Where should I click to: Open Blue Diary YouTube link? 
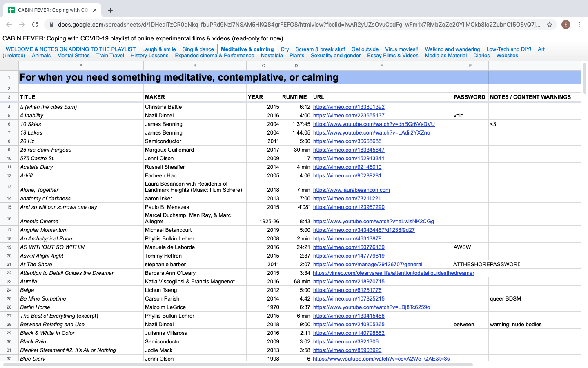pyautogui.click(x=381, y=359)
